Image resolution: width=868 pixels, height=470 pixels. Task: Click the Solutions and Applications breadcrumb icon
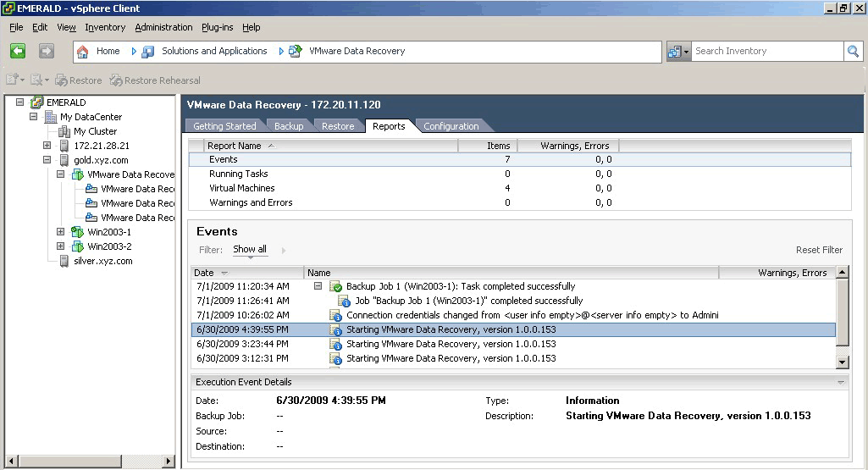pos(148,51)
